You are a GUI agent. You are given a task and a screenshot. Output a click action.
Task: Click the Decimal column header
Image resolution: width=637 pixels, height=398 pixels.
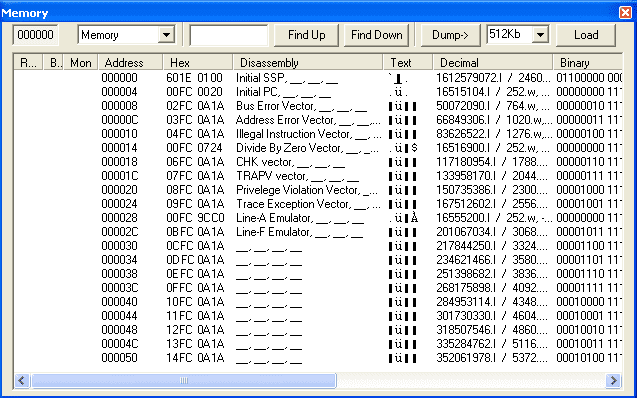click(493, 63)
